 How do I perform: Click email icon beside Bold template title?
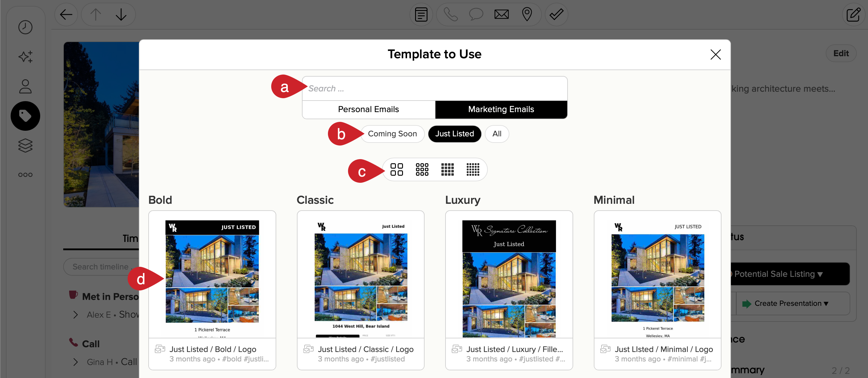[160, 349]
